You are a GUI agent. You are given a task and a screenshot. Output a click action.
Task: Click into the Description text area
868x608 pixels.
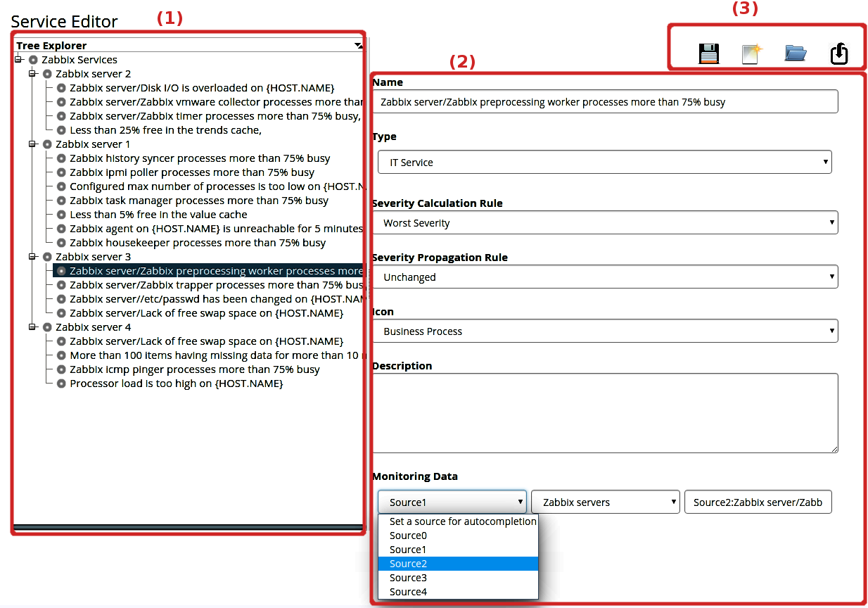coord(604,412)
